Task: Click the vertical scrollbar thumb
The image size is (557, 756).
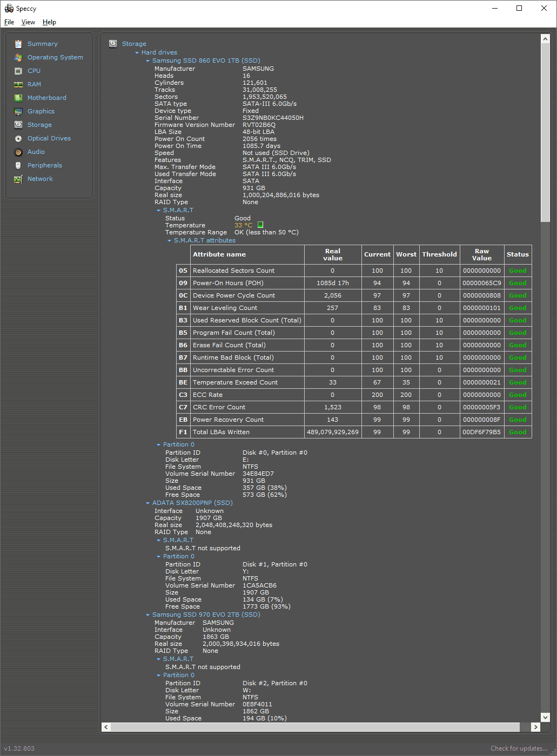Action: 545,133
